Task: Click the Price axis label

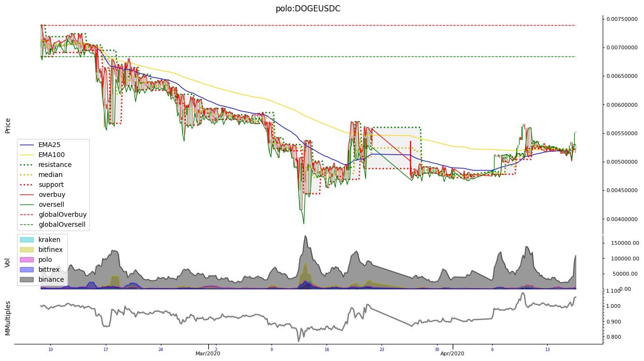Action: [8, 126]
